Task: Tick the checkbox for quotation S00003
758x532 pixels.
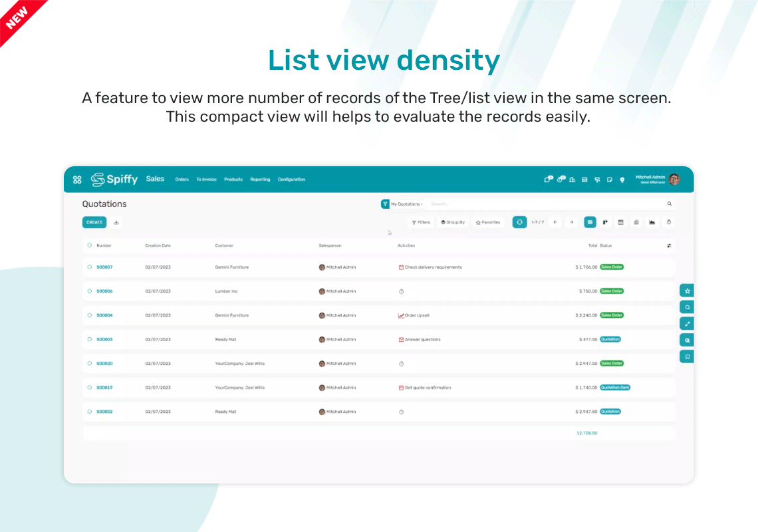Action: pos(90,339)
